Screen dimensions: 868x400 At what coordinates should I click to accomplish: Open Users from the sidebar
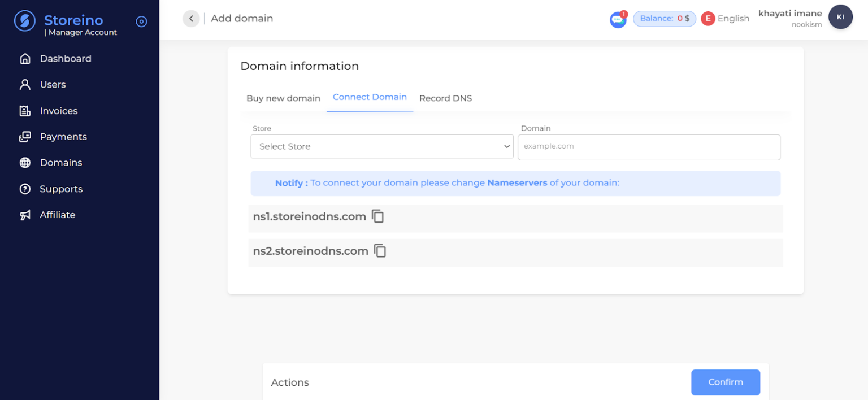pyautogui.click(x=53, y=85)
